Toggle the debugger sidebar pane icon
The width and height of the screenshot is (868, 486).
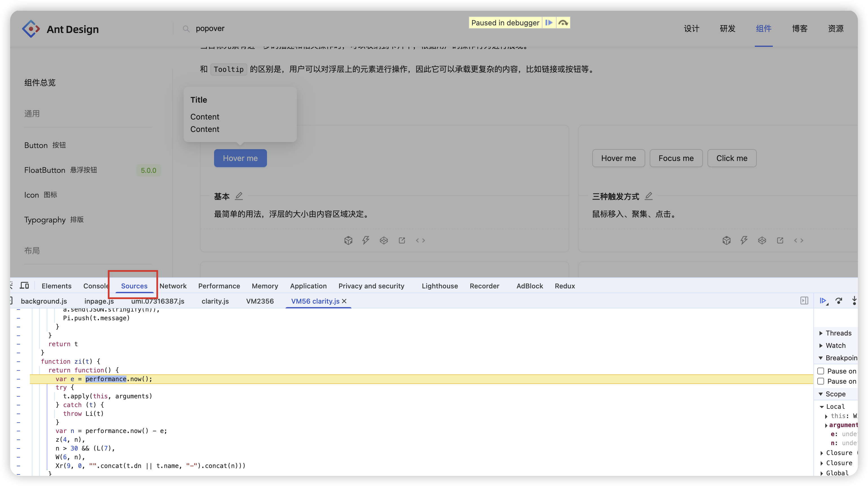coord(804,301)
